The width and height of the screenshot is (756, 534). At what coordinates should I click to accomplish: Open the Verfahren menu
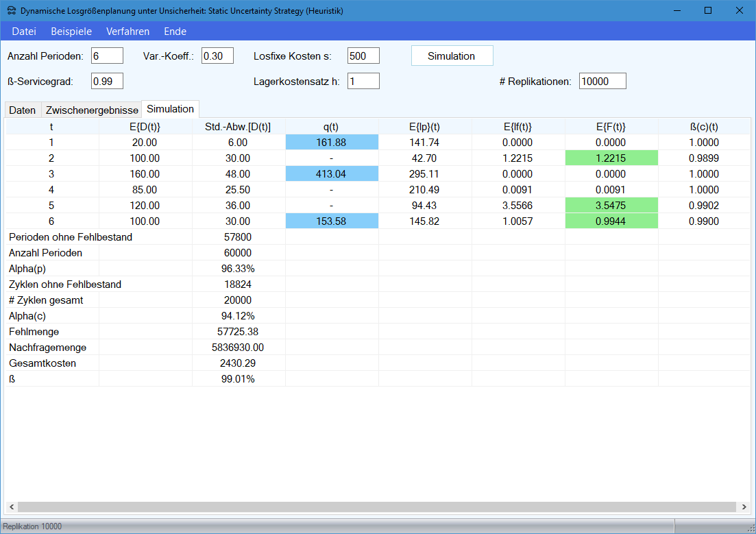[127, 32]
